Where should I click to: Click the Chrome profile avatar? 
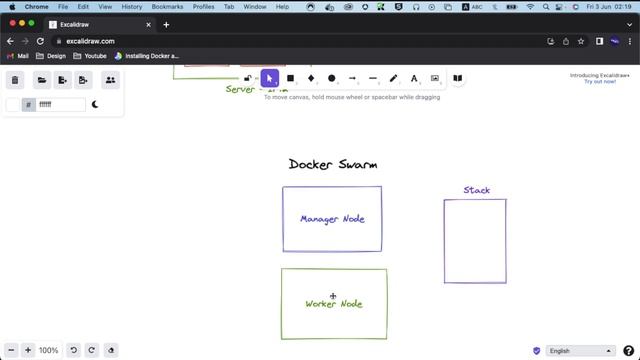pos(615,41)
